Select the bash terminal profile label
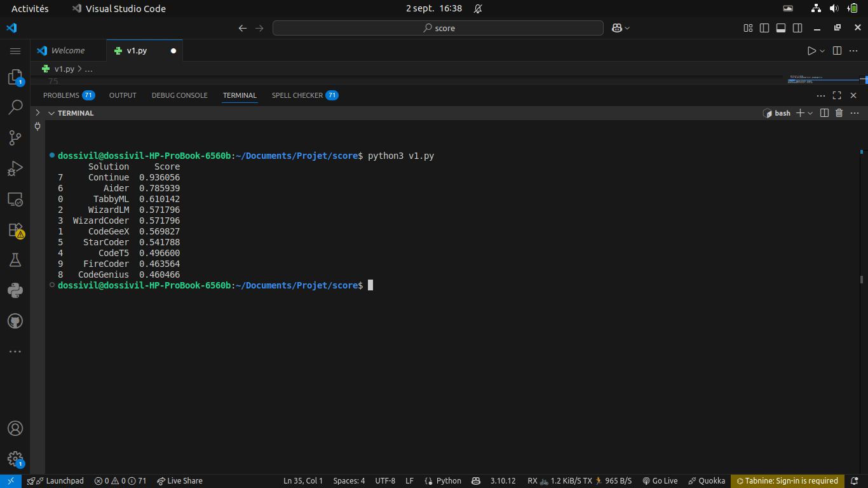This screenshot has height=488, width=868. tap(776, 113)
